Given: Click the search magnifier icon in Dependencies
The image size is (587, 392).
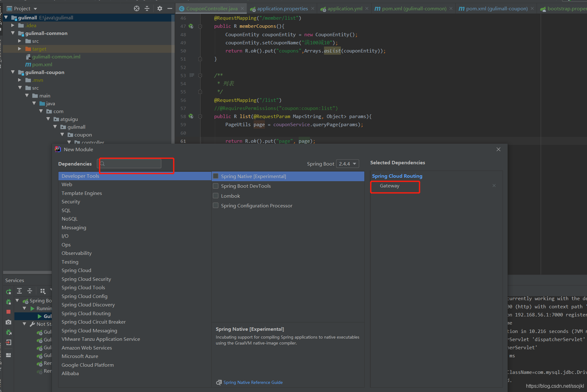Looking at the screenshot, I should (x=102, y=164).
